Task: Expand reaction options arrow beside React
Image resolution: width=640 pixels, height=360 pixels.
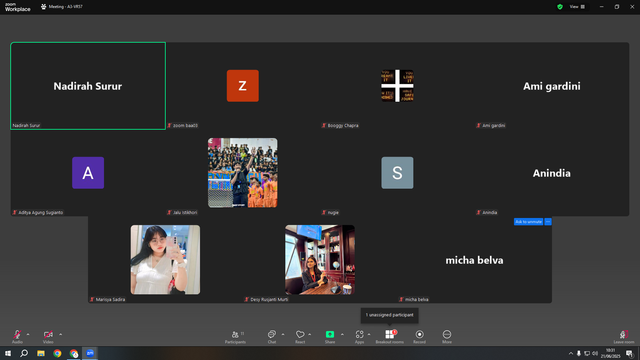Action: click(x=310, y=334)
